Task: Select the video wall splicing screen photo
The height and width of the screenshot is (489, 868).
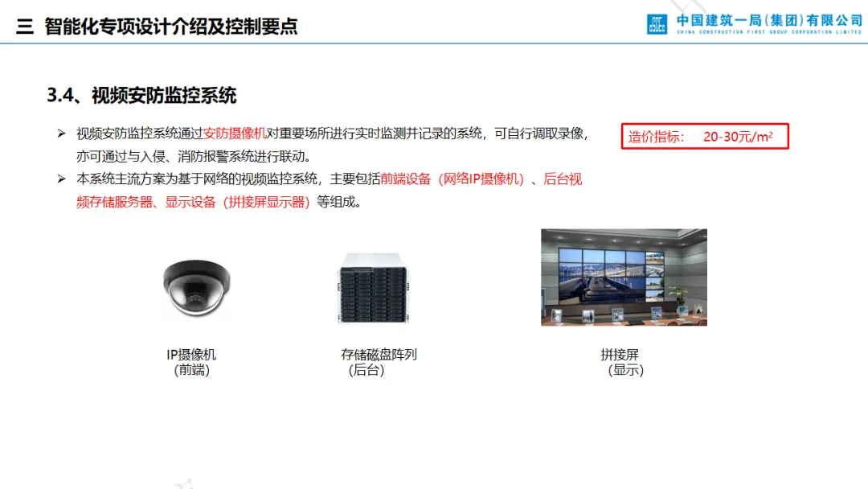Action: [624, 277]
